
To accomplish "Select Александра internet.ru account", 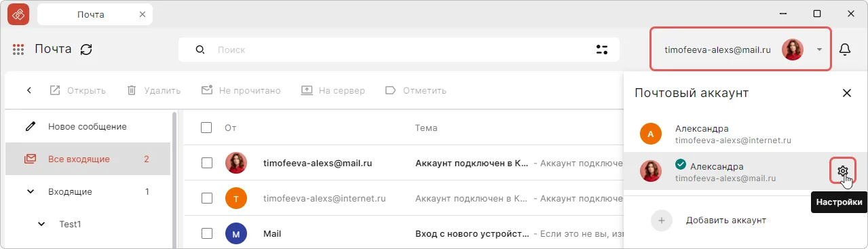I will pos(745,134).
